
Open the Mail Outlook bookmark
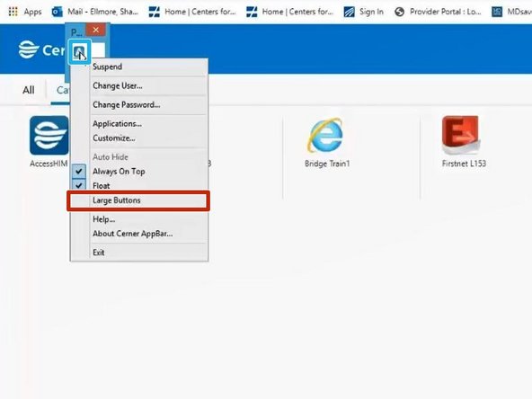click(x=95, y=12)
